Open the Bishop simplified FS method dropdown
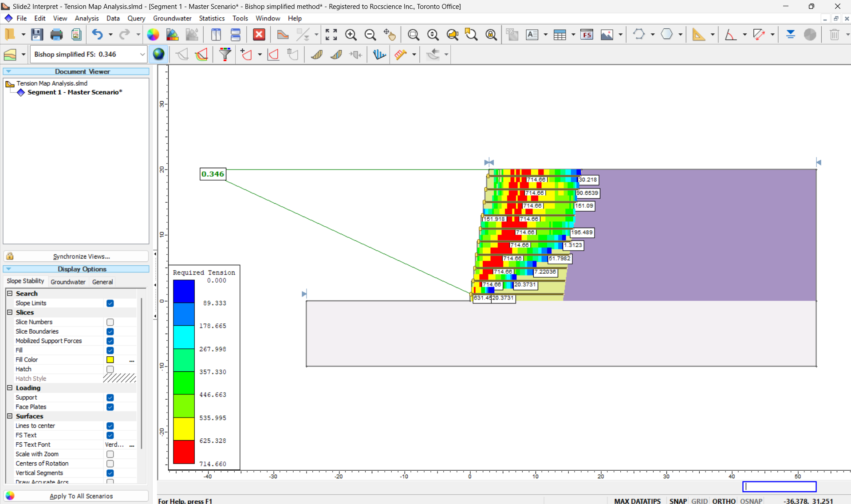This screenshot has height=504, width=851. 142,54
